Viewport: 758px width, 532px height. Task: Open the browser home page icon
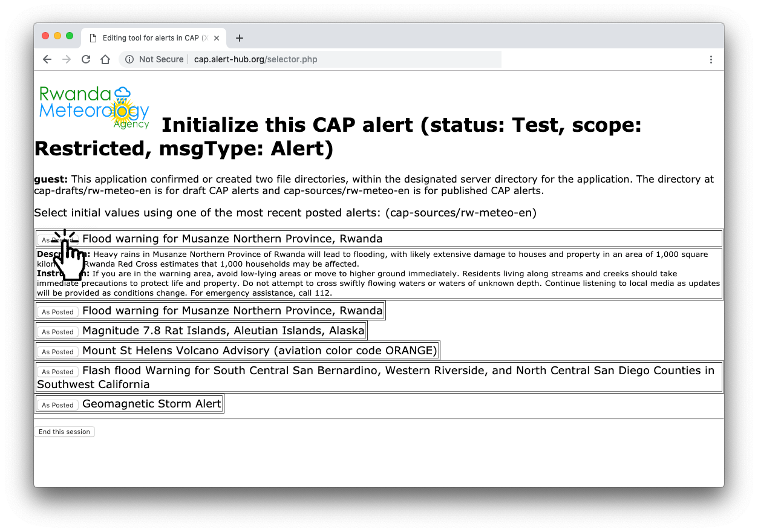105,59
